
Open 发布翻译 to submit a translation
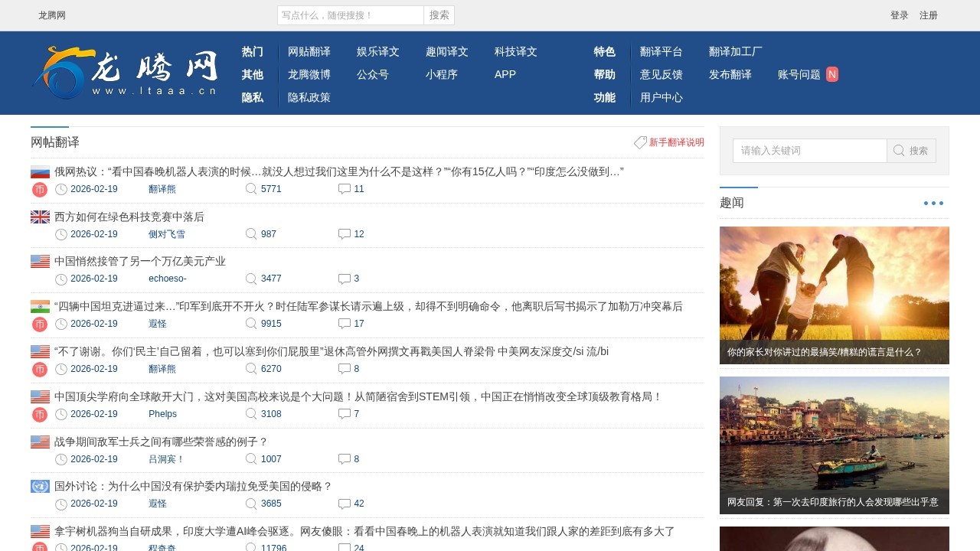pyautogui.click(x=731, y=74)
